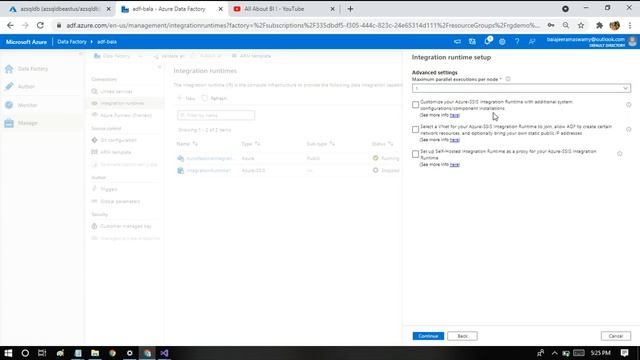The height and width of the screenshot is (360, 640).
Task: Cancel the integration runtime setup
Action: (616, 336)
